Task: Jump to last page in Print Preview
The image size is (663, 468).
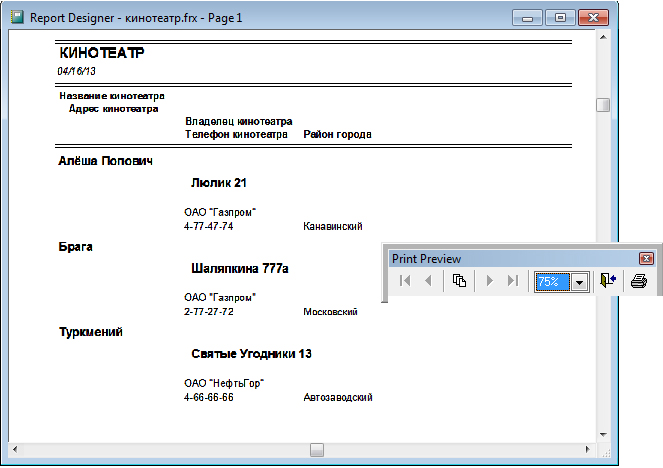Action: click(513, 281)
